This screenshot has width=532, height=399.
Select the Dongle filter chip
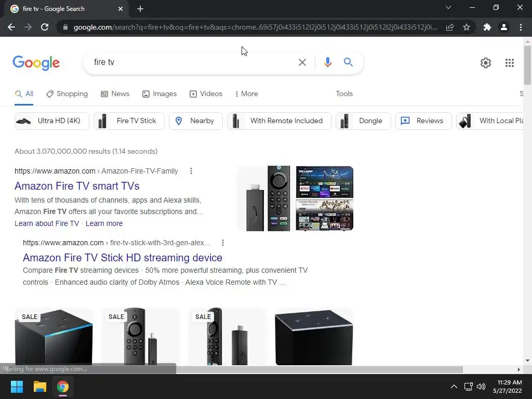363,121
